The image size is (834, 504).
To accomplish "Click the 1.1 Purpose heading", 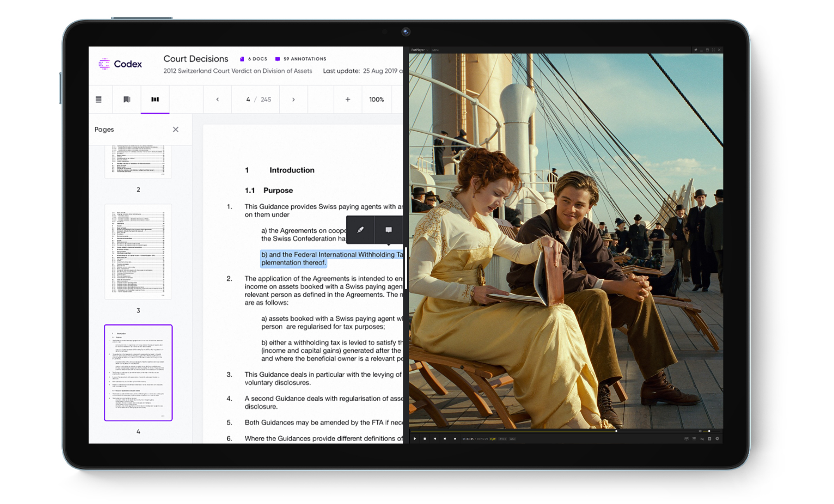I will click(x=269, y=190).
